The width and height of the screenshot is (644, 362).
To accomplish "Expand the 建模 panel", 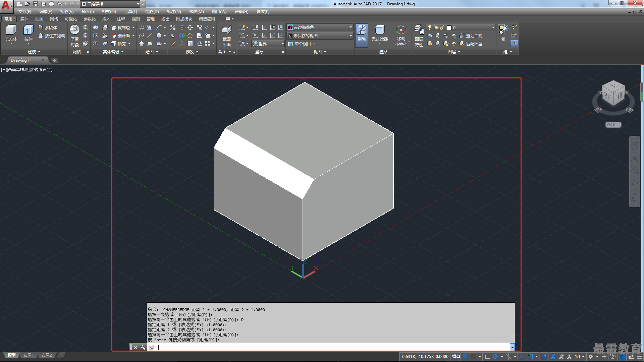I will coord(34,52).
